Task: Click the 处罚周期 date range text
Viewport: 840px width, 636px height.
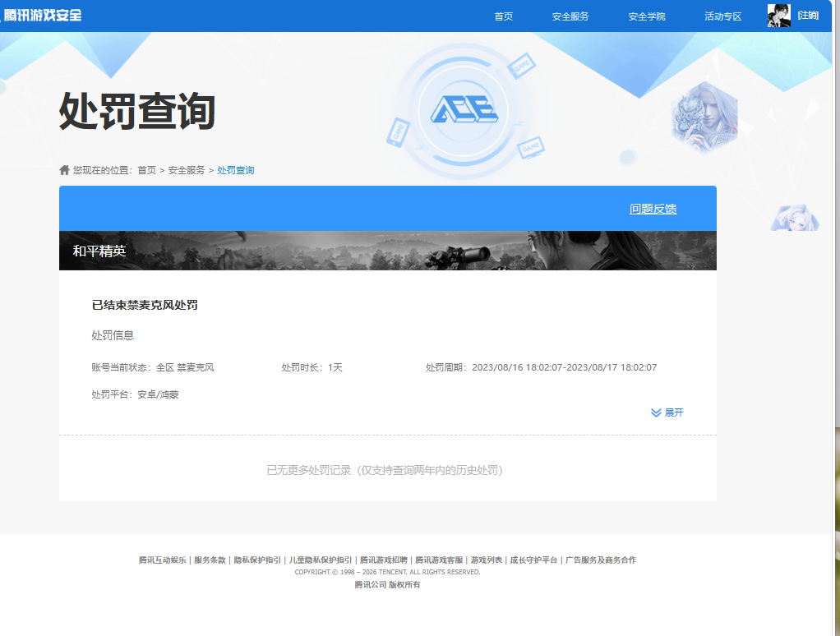Action: coord(541,367)
